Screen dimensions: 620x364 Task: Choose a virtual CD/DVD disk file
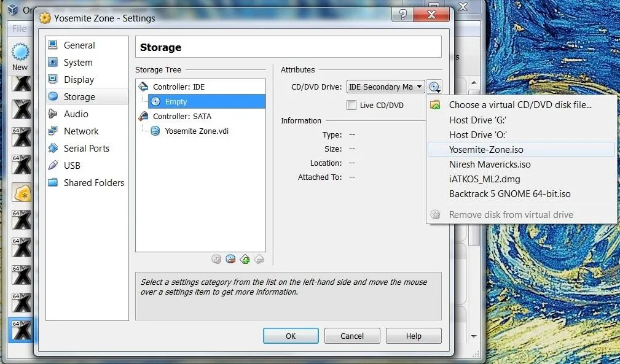[x=521, y=105]
